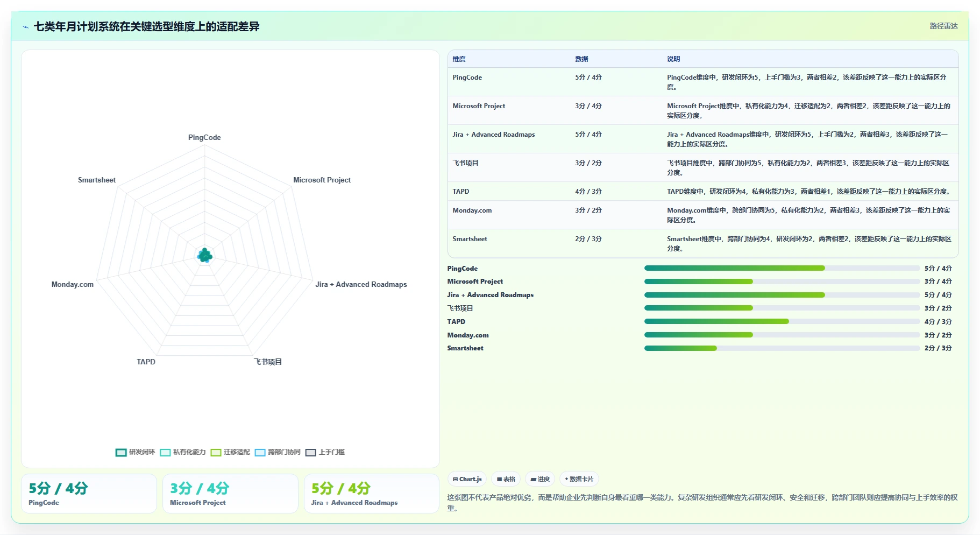Viewport: 980px width, 535px height.
Task: Click the TAPD radar axis label
Action: click(x=146, y=362)
